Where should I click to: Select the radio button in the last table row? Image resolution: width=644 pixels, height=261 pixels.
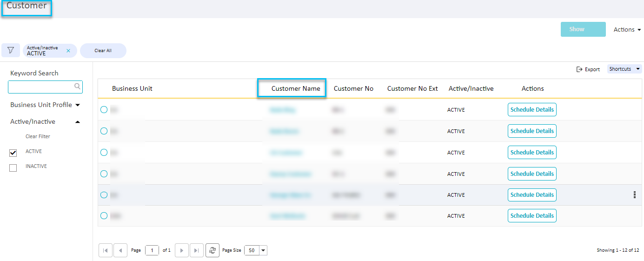pos(104,216)
